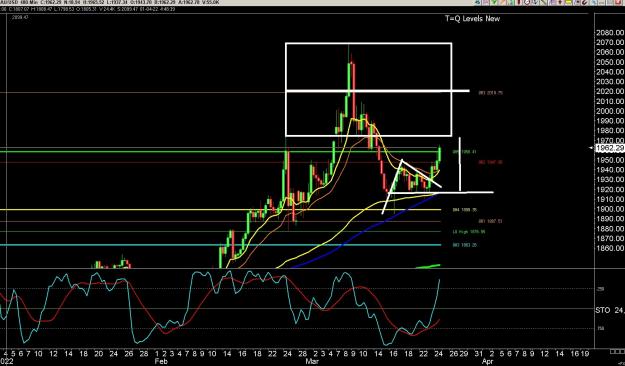Viewport: 625px width, 366px height.
Task: Click the 2030.00 price axis label
Action: (610, 81)
